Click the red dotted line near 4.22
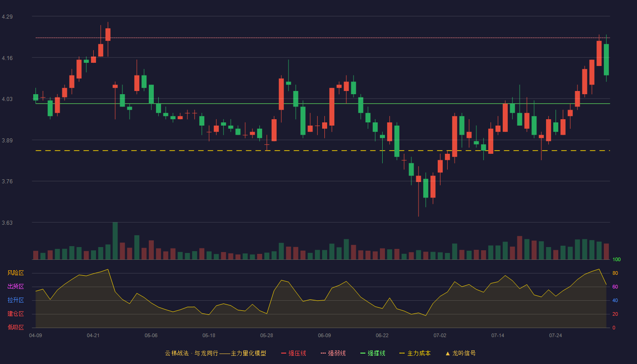The height and width of the screenshot is (364, 637). (x=323, y=38)
